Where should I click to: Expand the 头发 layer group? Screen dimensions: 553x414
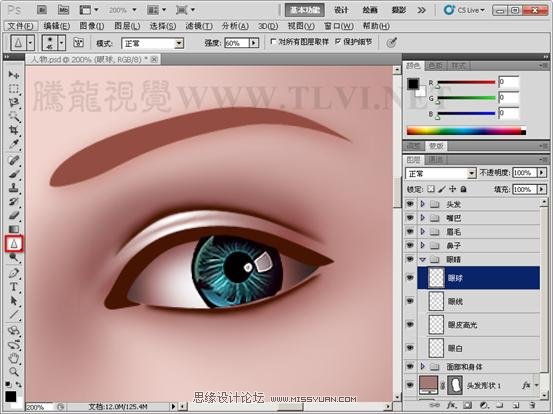[423, 204]
